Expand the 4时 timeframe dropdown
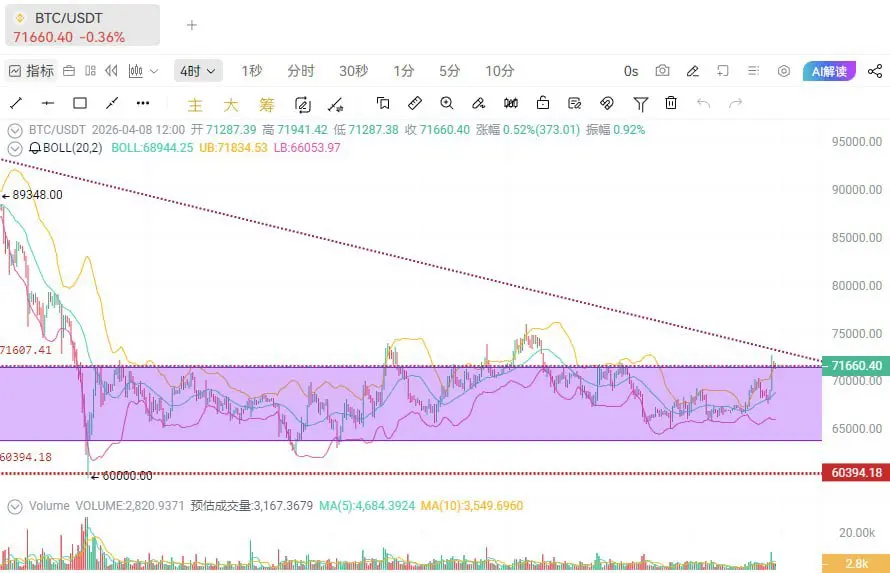Screen dimensions: 890x573 [x=198, y=71]
